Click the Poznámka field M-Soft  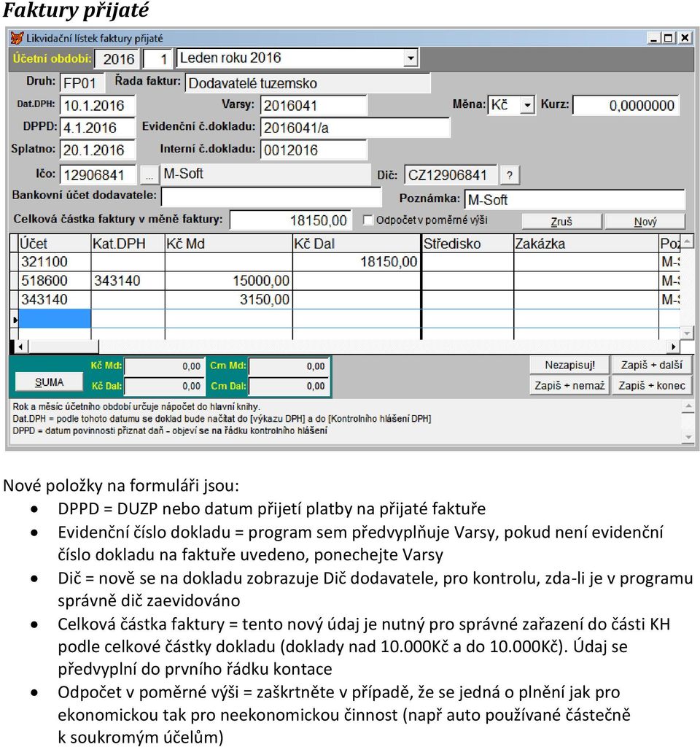click(575, 200)
